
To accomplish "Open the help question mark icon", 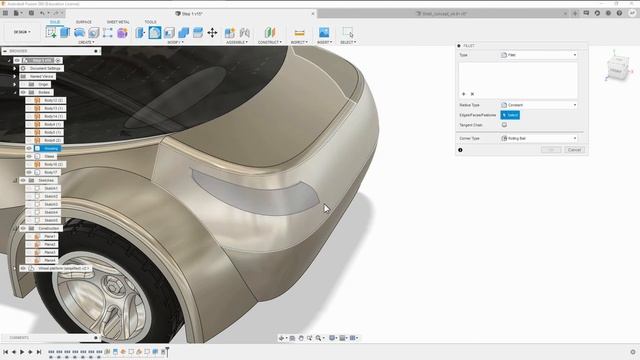I will click(x=619, y=13).
